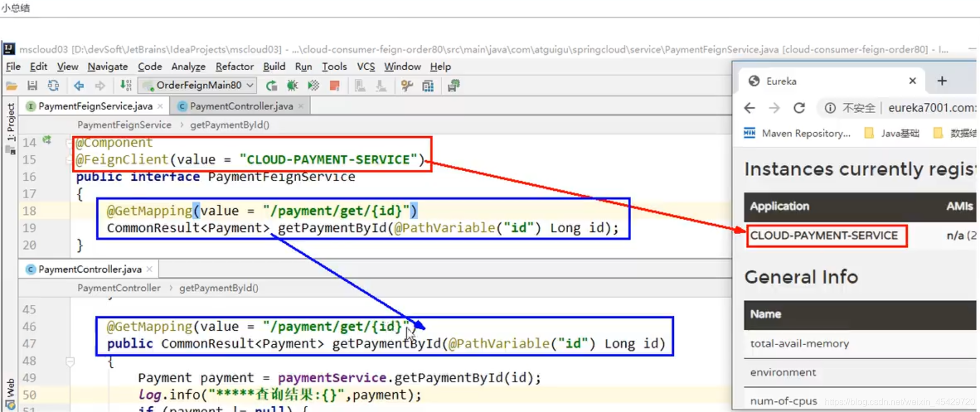Image resolution: width=980 pixels, height=412 pixels.
Task: Click the eureka7001.com address bar
Action: tap(931, 108)
